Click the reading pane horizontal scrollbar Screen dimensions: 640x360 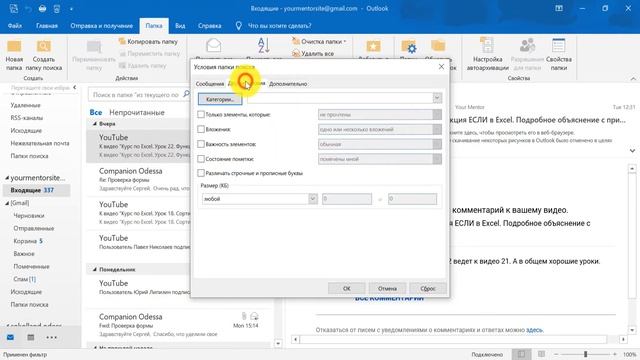tap(453, 340)
